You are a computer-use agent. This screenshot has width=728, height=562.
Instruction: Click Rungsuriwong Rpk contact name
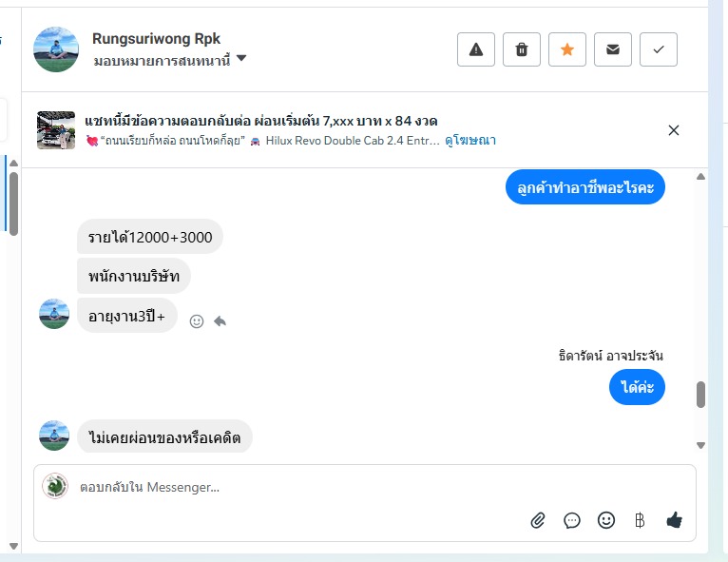(x=156, y=39)
